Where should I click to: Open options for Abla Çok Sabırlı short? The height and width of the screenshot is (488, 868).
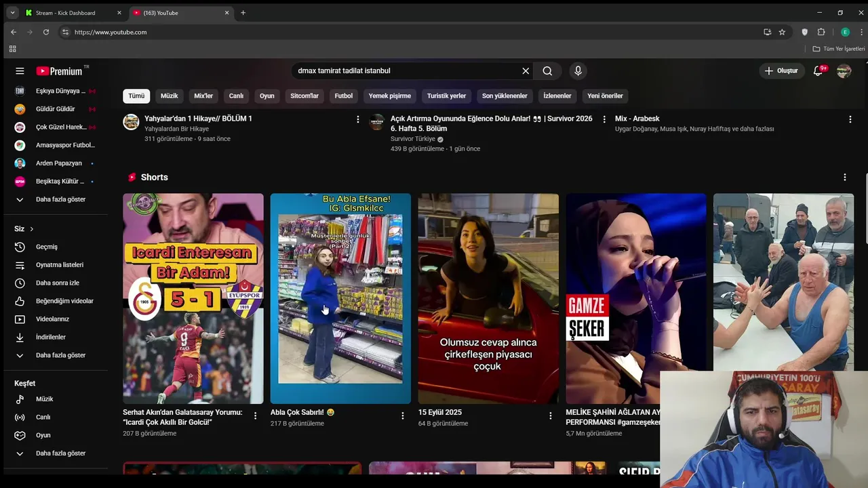tap(402, 415)
